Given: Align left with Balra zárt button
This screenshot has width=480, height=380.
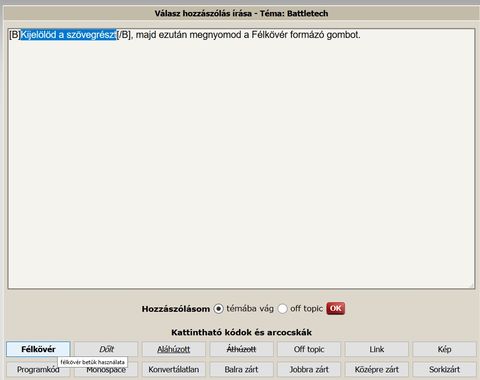Looking at the screenshot, I should coord(241,369).
